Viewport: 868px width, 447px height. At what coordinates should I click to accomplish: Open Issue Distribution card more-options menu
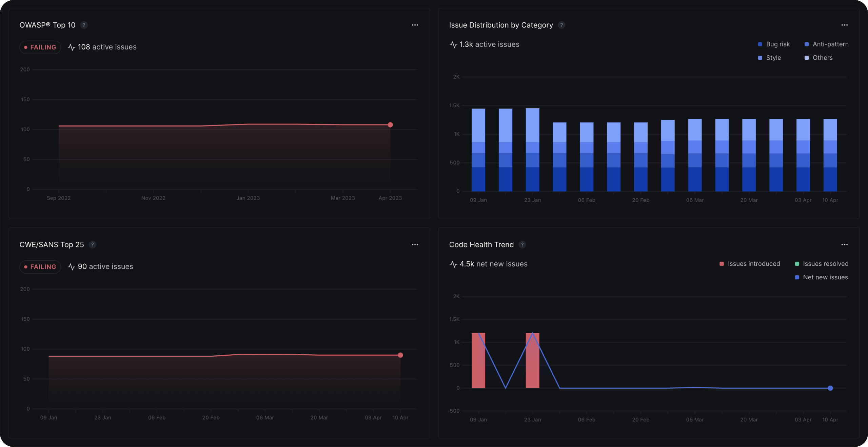tap(844, 25)
